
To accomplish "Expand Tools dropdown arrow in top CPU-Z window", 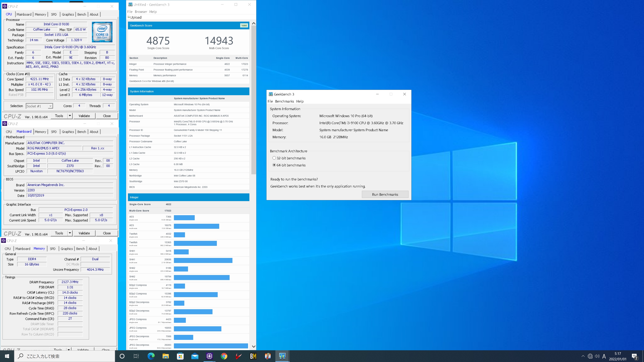I will (70, 116).
